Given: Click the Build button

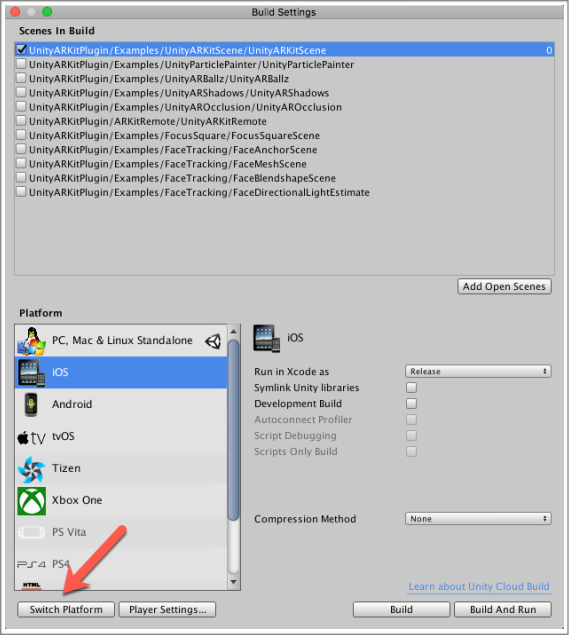Looking at the screenshot, I should (401, 609).
